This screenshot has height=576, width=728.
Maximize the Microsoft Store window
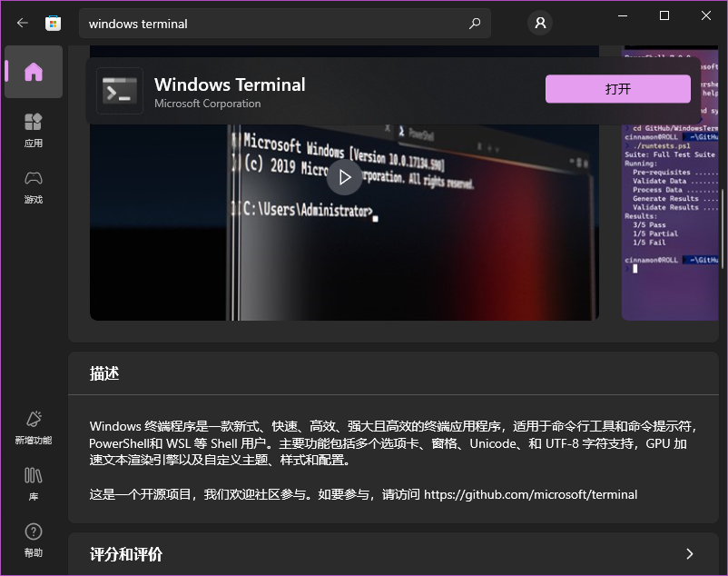click(x=664, y=15)
